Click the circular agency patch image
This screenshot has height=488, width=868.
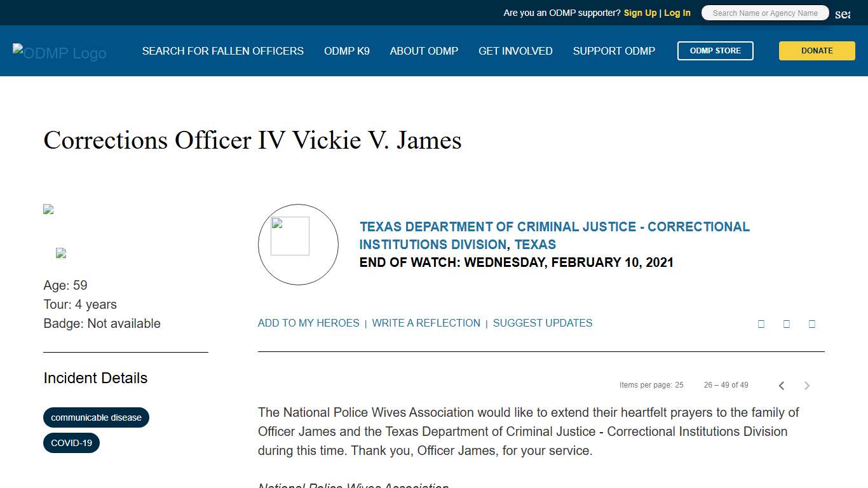click(298, 244)
